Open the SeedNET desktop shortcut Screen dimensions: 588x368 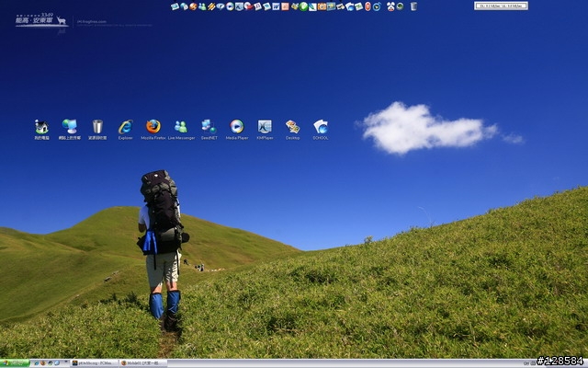pos(209,127)
